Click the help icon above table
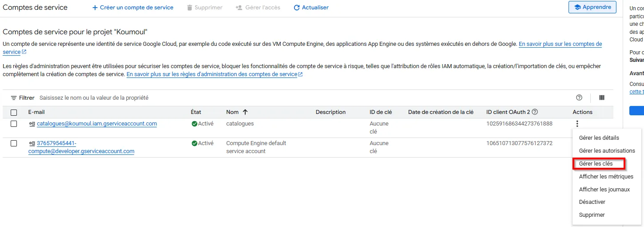The image size is (644, 227). [579, 98]
